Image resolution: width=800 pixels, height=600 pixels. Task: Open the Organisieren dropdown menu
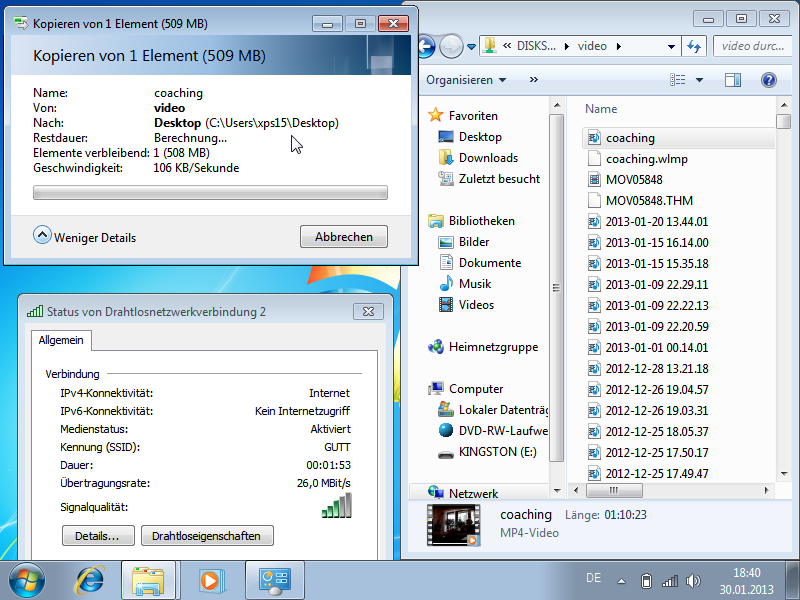466,80
